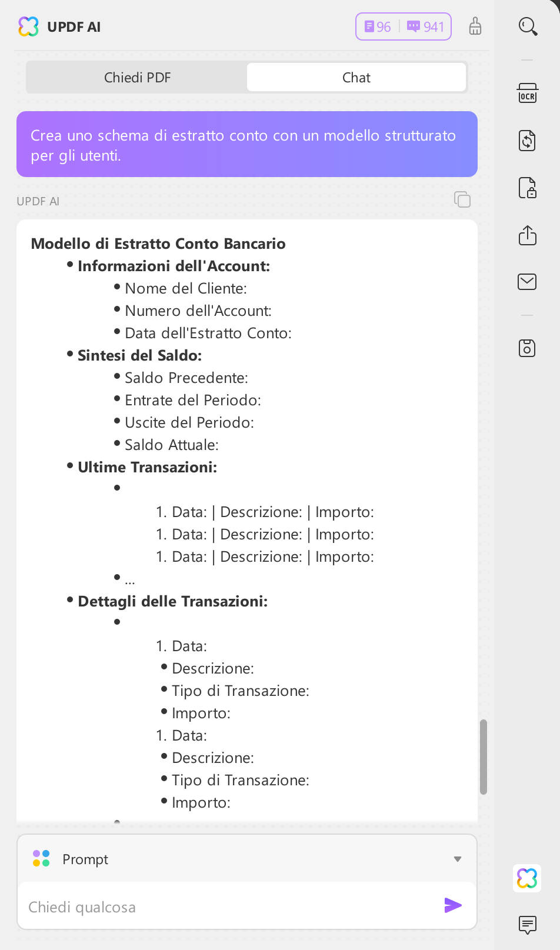Screen dimensions: 560x950
Task: Click the Prompt colored dots icon
Action: 41,859
